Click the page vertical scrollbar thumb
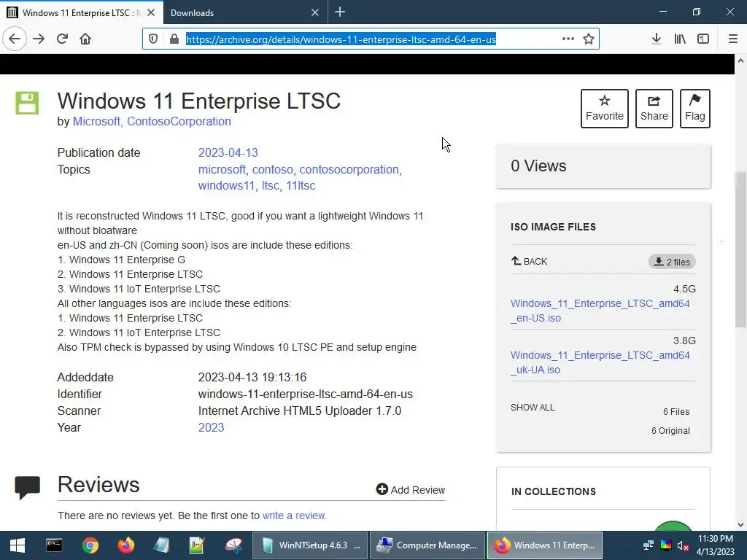747x560 pixels. tap(740, 249)
